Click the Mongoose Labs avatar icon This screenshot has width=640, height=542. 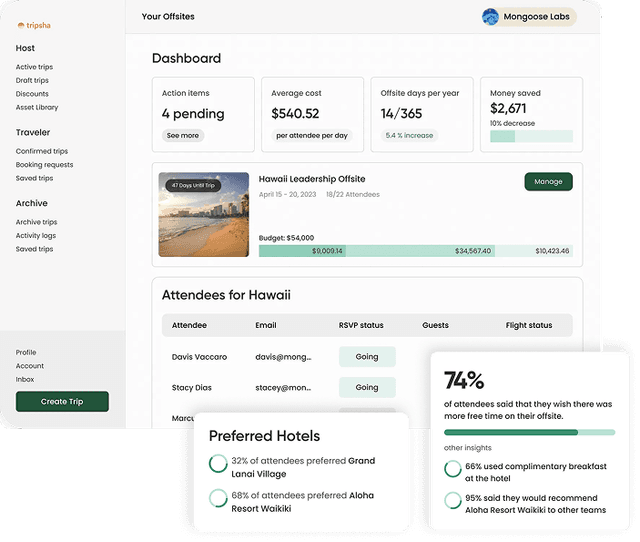click(x=491, y=17)
